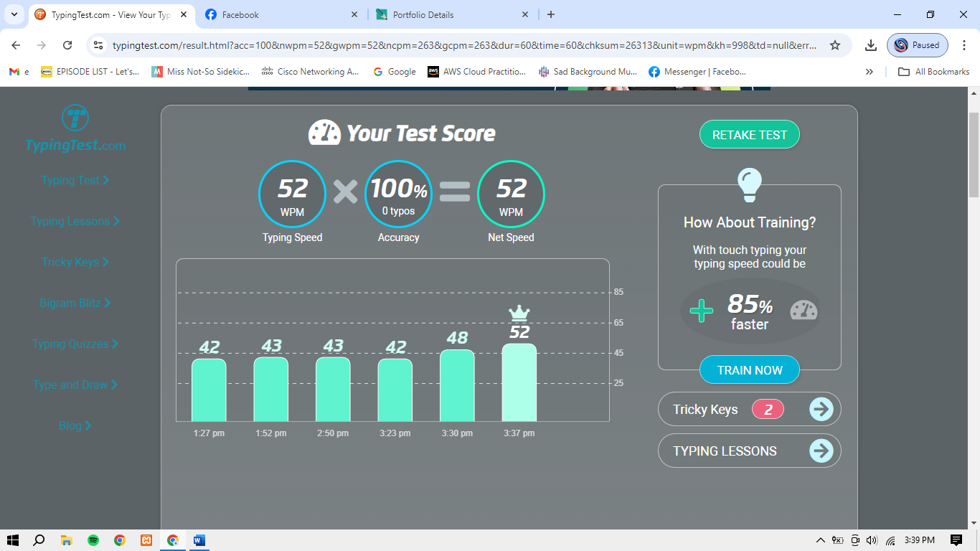Click the TypingTest.com logo in the sidebar
The image size is (980, 551).
[x=75, y=129]
